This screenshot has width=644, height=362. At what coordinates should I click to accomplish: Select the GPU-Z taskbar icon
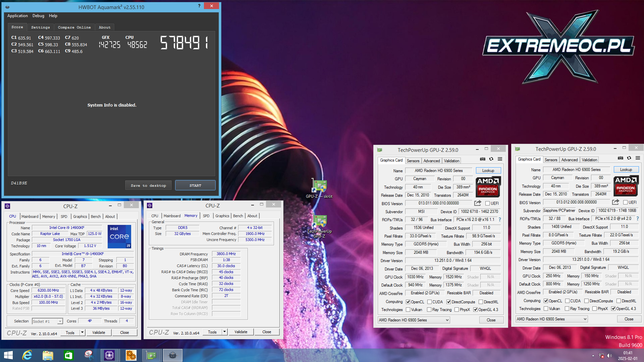click(x=152, y=355)
